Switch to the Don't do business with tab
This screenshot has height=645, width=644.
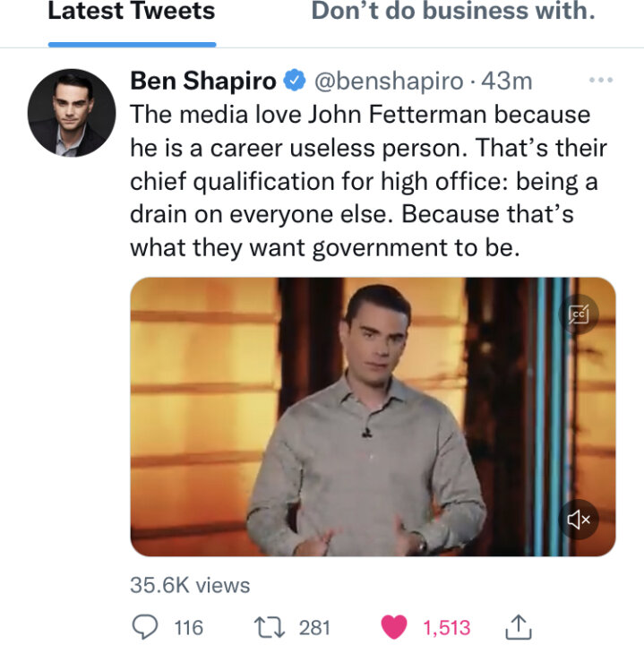coord(453,11)
